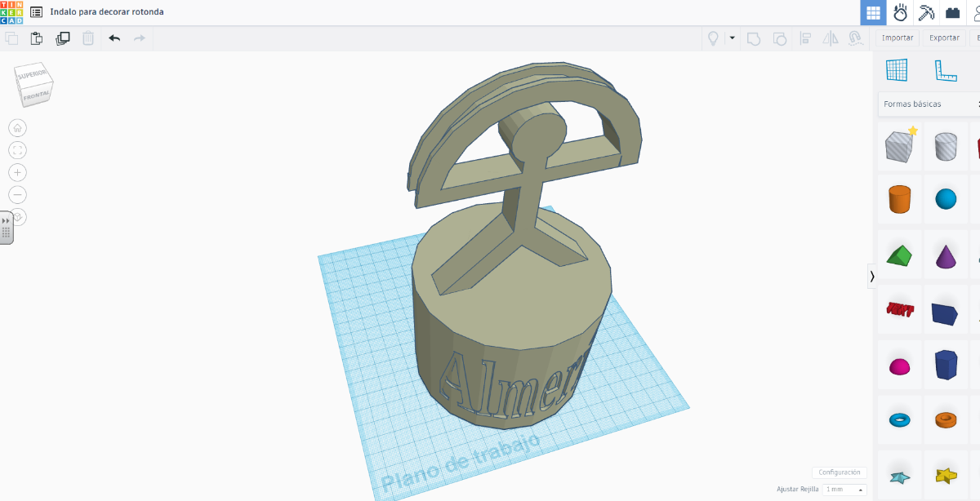Return to the home view
The image size is (980, 501).
(17, 127)
